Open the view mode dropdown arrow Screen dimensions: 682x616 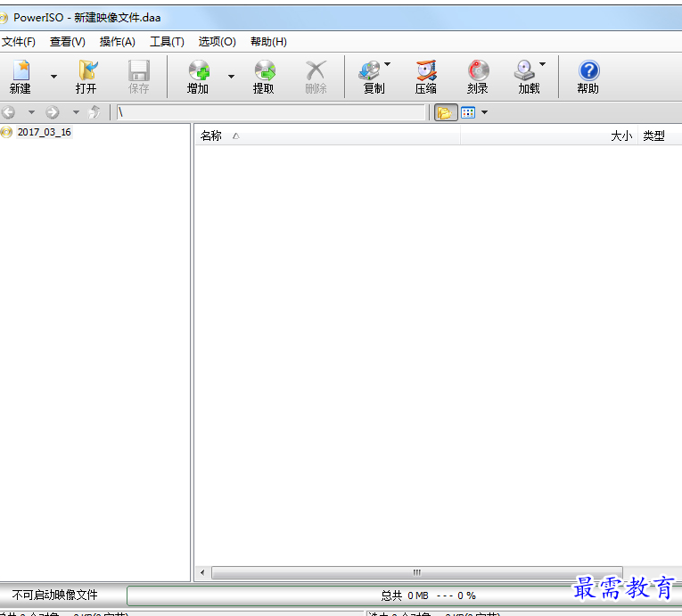tap(485, 112)
